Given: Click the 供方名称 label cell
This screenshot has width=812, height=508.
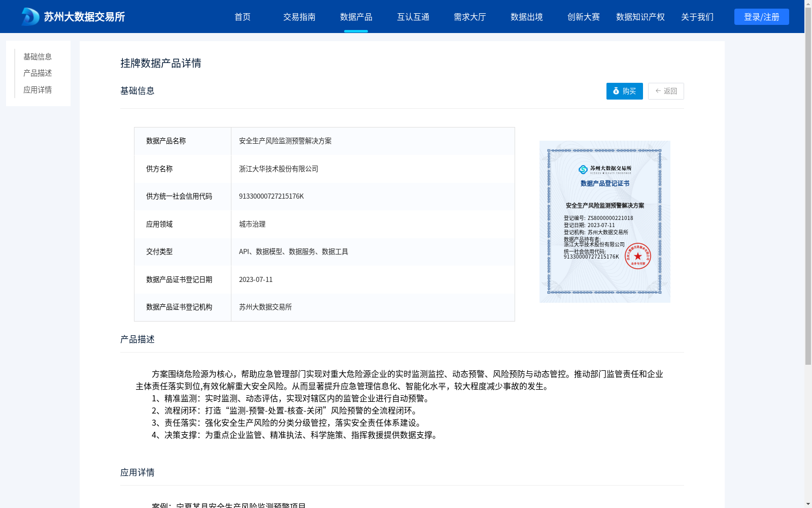Looking at the screenshot, I should coord(183,169).
